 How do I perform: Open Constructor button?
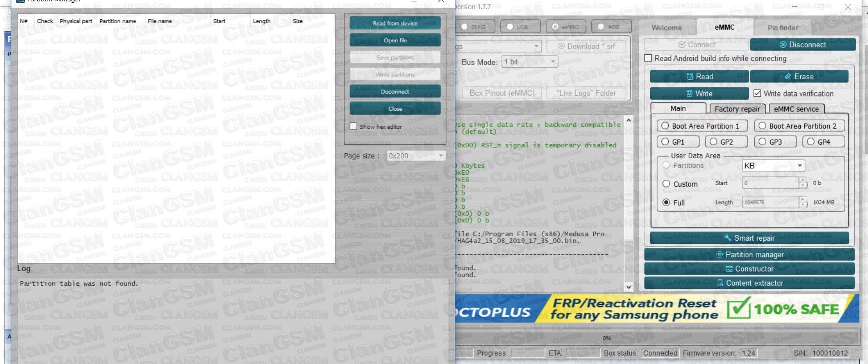coord(749,269)
